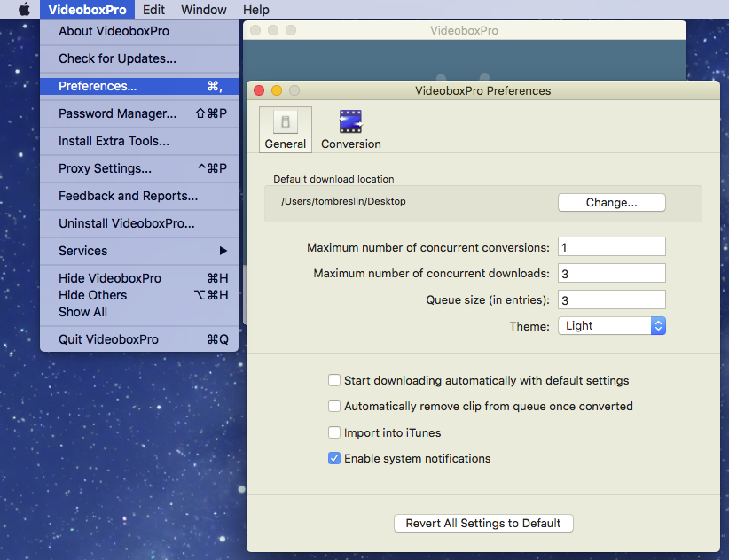Open the Edit menu

153,10
